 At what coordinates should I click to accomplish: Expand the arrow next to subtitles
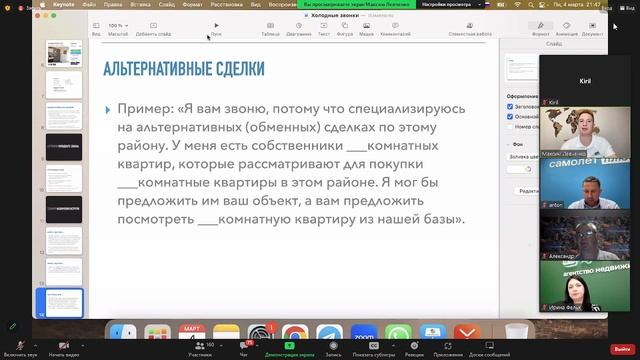click(x=393, y=346)
